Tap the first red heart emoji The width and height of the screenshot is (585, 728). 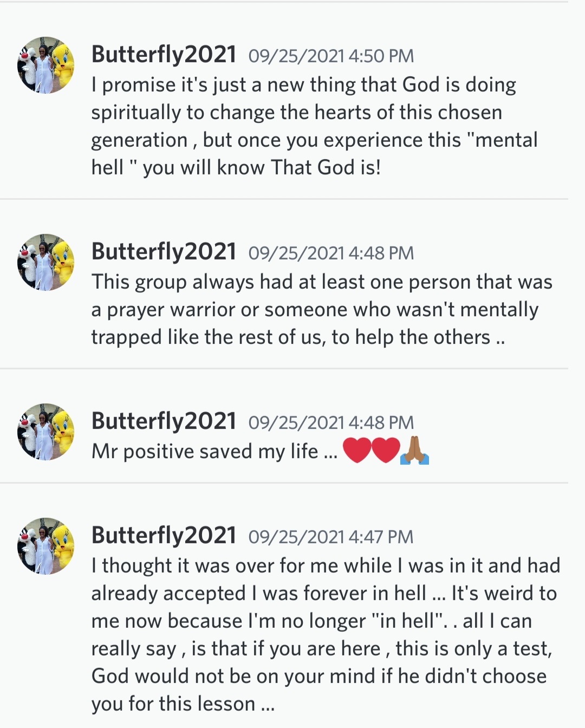pyautogui.click(x=357, y=451)
